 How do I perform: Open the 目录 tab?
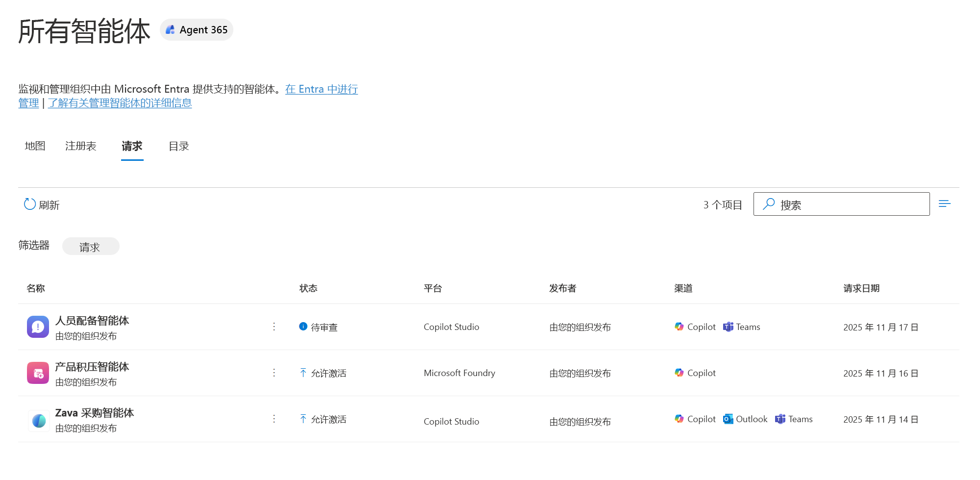179,146
